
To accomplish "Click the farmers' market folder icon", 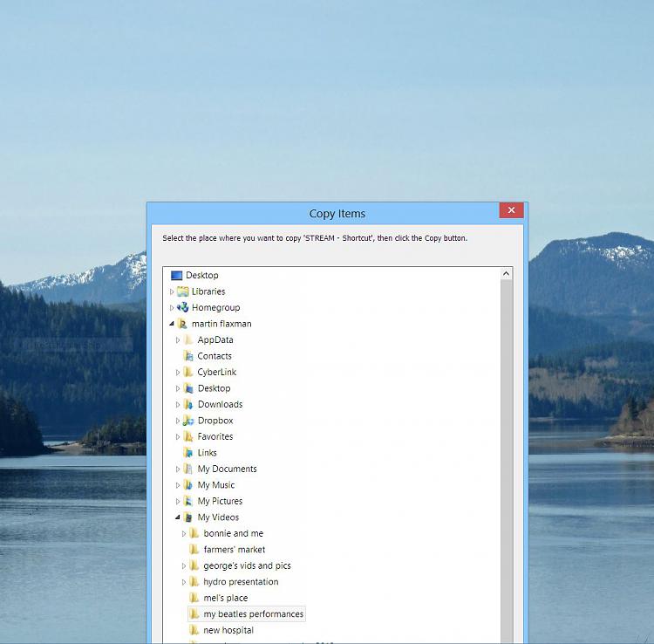I will 194,550.
